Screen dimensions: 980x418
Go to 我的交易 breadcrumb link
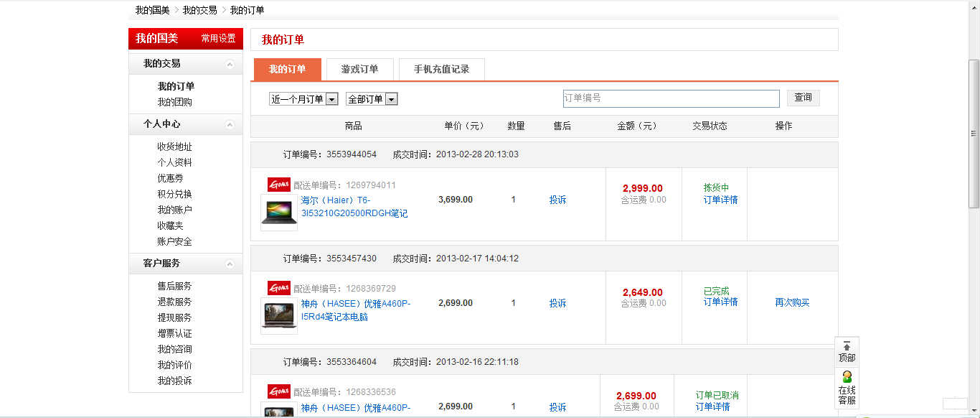tap(199, 10)
